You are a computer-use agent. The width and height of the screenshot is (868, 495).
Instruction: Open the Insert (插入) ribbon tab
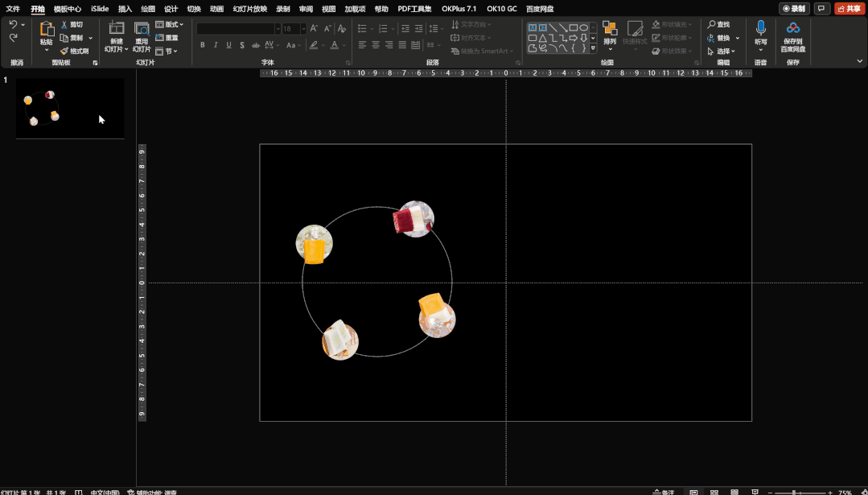click(125, 9)
